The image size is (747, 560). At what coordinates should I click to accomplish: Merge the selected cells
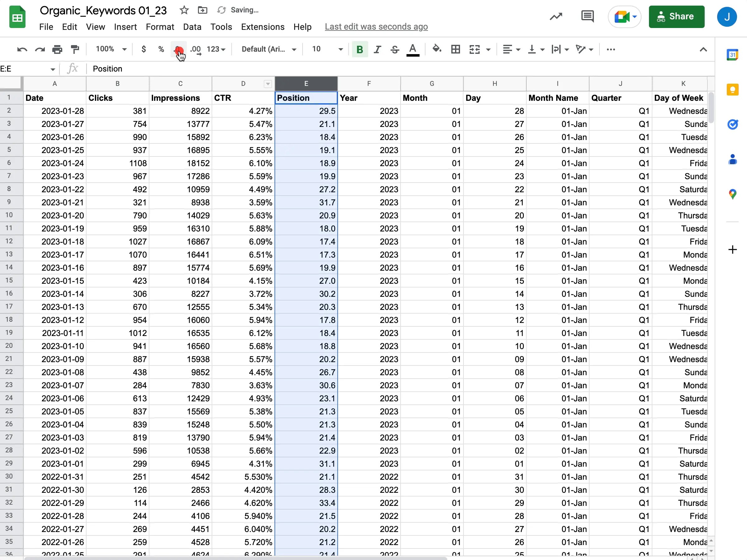click(474, 49)
